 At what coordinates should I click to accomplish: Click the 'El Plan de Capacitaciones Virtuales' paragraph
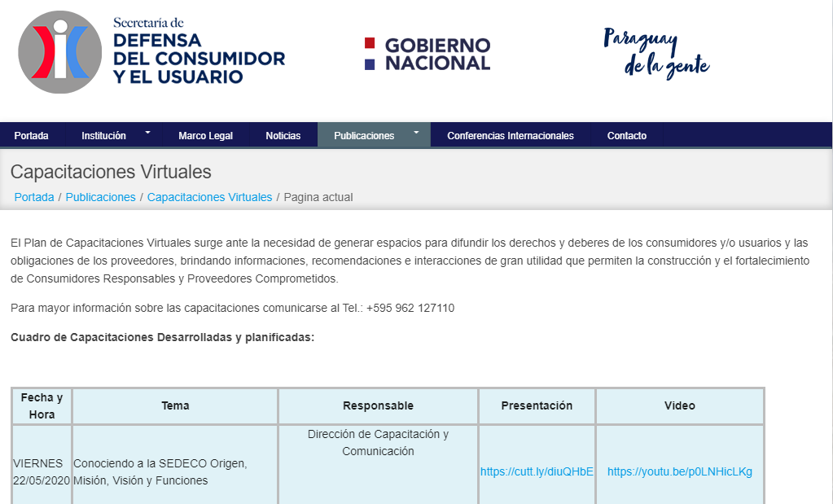[410, 261]
